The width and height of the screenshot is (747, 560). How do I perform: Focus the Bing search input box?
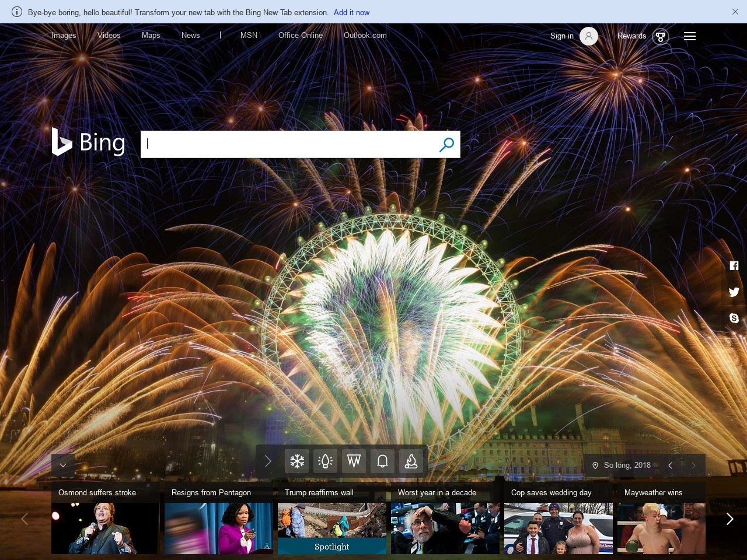(x=289, y=144)
